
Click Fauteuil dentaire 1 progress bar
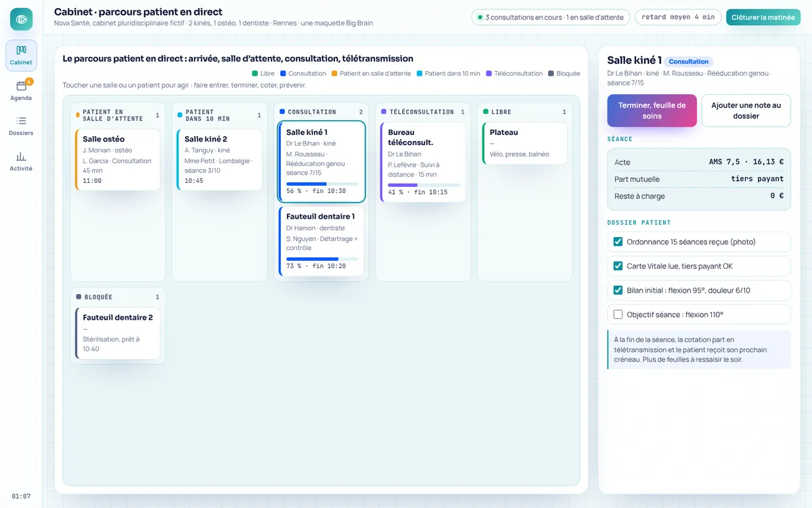tap(322, 259)
